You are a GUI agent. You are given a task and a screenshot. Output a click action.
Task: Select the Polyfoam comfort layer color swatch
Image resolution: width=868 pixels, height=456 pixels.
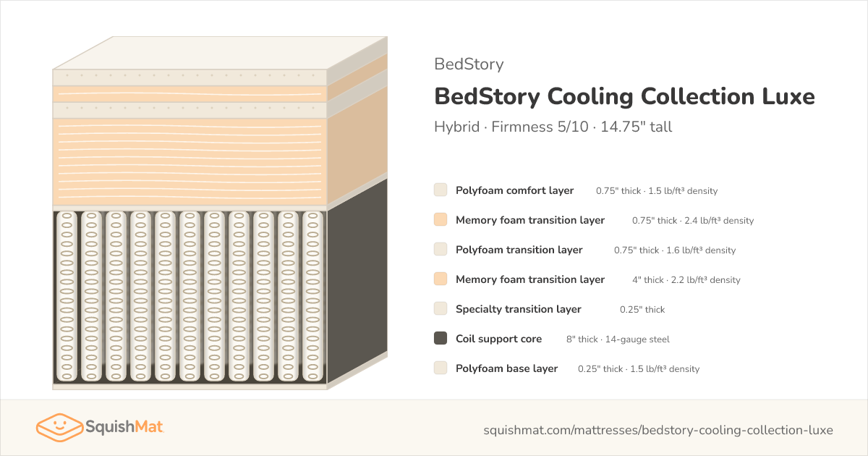(x=441, y=190)
